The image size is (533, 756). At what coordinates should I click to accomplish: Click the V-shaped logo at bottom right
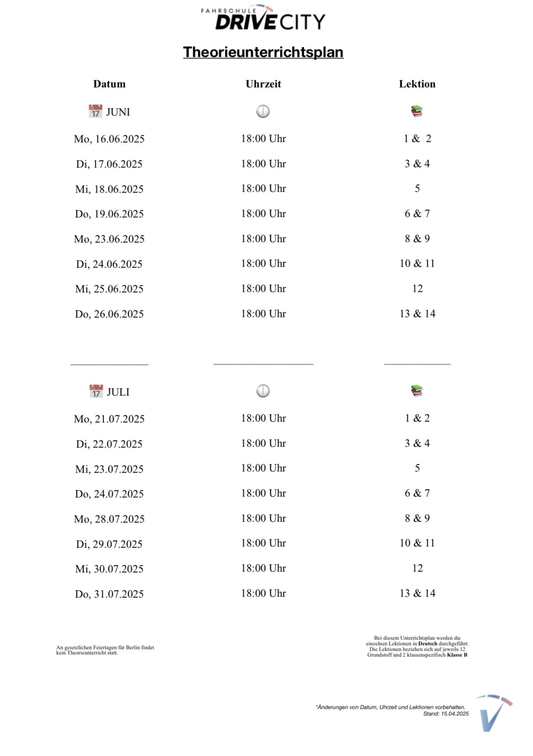click(494, 713)
